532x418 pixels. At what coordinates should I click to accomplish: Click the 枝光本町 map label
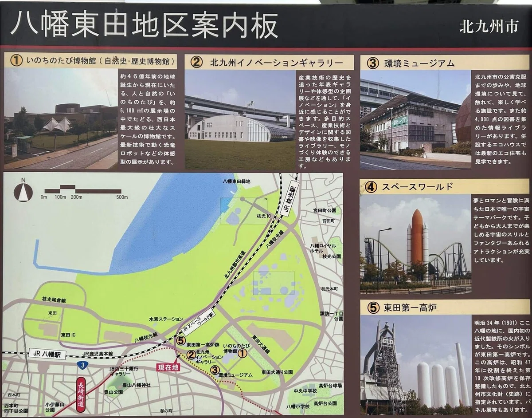[x=331, y=288]
